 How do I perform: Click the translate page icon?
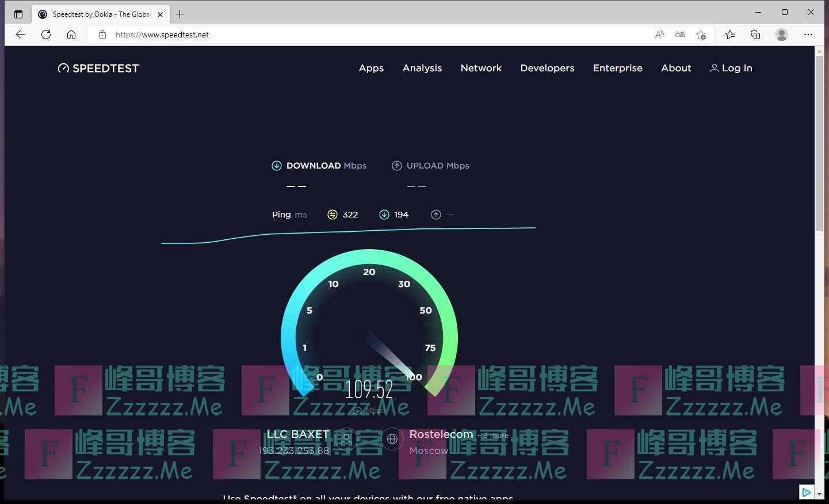(x=680, y=35)
